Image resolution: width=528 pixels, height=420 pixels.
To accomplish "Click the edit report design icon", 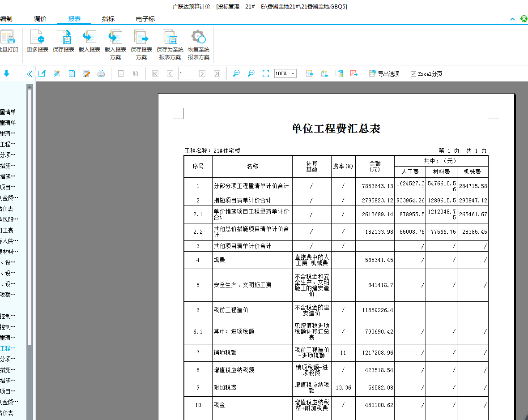I will pyautogui.click(x=42, y=73).
